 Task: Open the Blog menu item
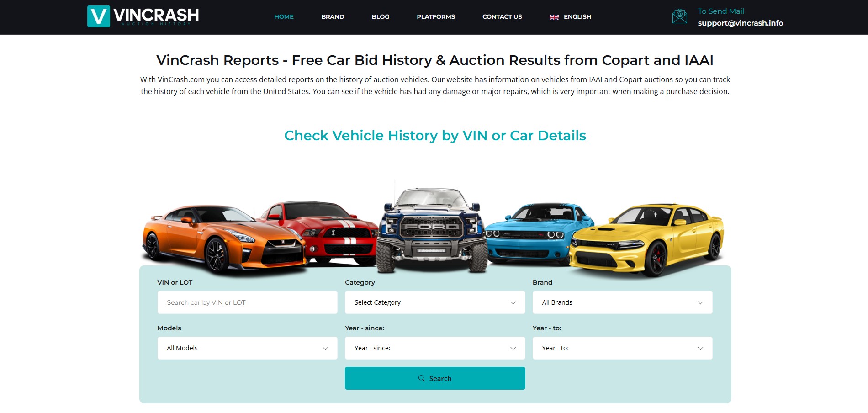[381, 16]
